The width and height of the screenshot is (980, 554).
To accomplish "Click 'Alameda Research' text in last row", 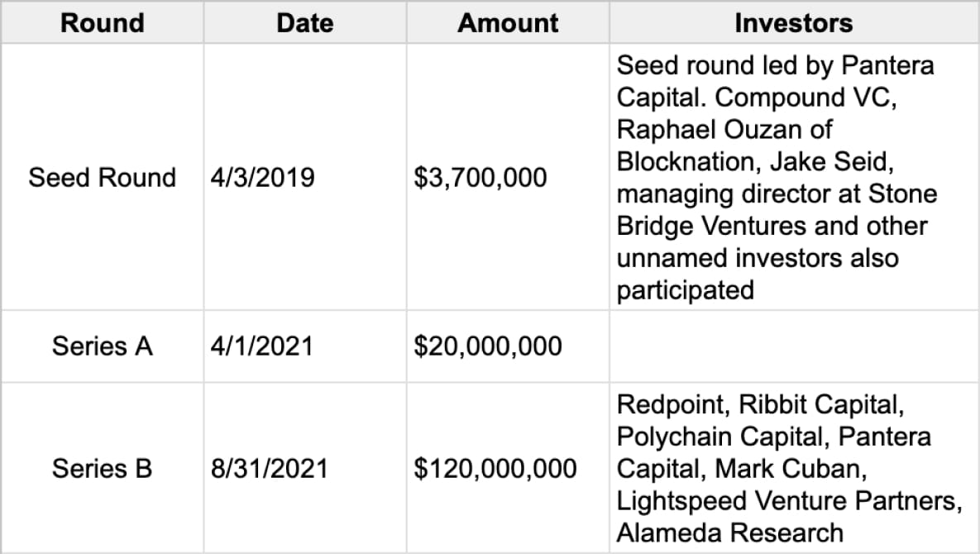I will click(730, 533).
